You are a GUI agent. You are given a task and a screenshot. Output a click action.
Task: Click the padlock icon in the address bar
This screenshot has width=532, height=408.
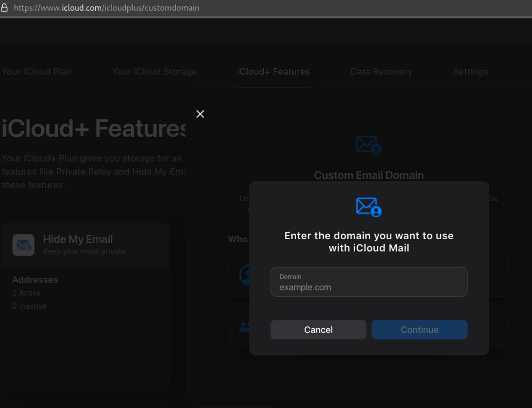(x=4, y=7)
